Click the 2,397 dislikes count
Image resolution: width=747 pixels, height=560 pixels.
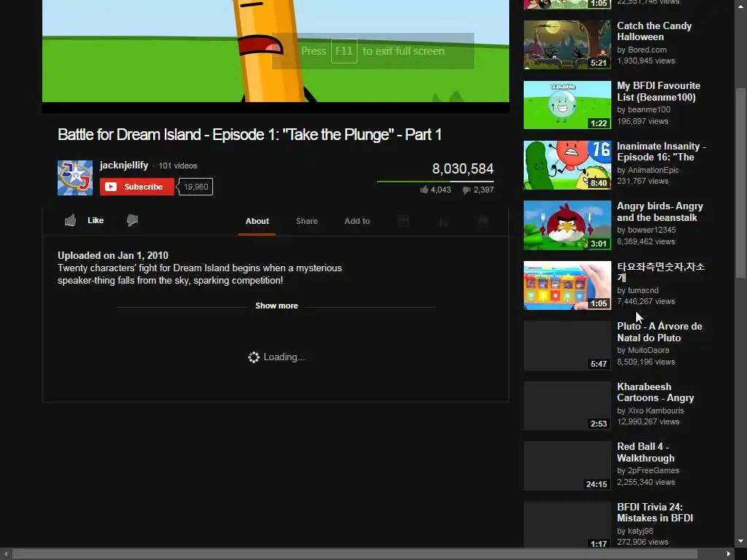(x=479, y=190)
